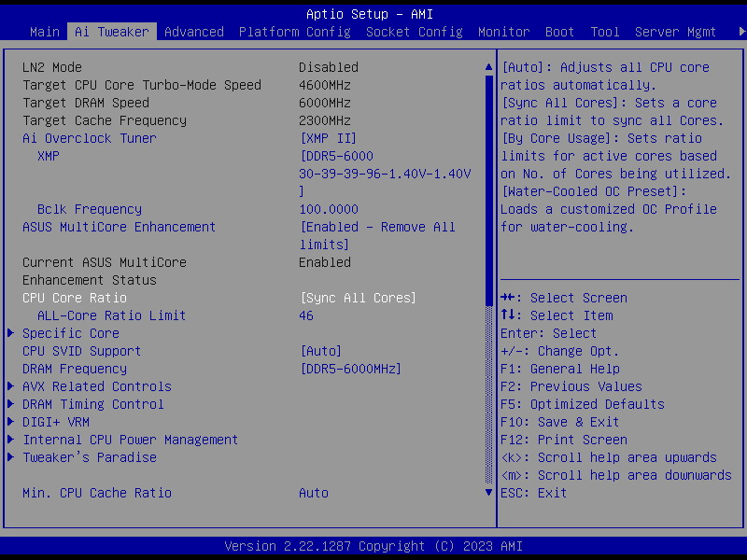747x560 pixels.
Task: Open the Platform Config tab
Action: [x=295, y=32]
